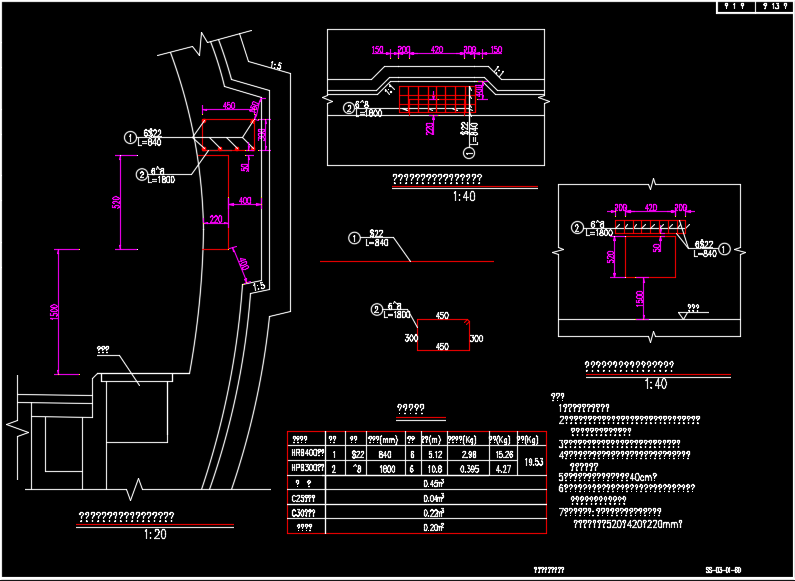The width and height of the screenshot is (795, 581).
Task: Click the "50" dimension in right elevation view
Action: coord(657,248)
